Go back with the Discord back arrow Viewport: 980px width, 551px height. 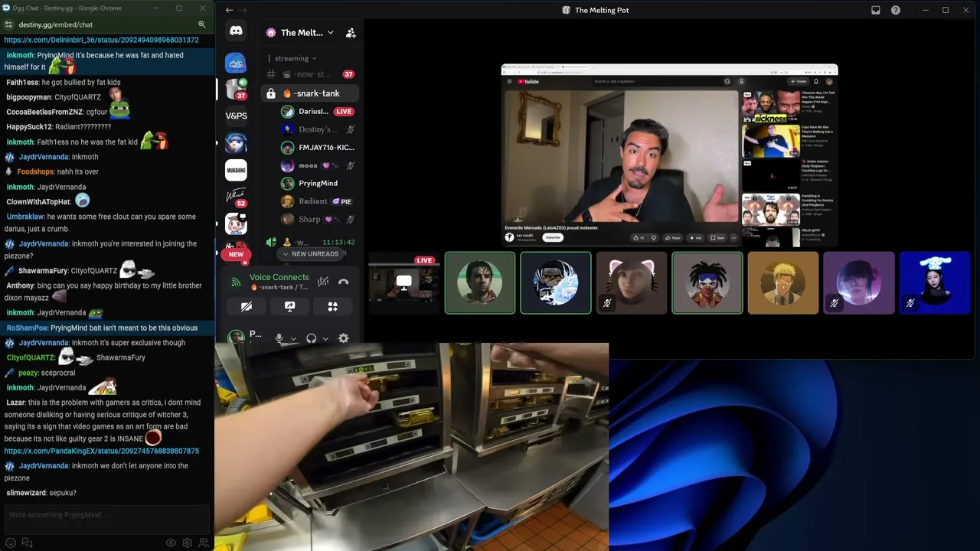coord(229,10)
